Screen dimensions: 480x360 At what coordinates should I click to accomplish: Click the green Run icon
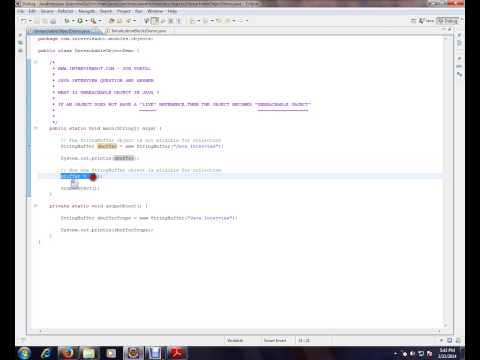pyautogui.click(x=80, y=21)
